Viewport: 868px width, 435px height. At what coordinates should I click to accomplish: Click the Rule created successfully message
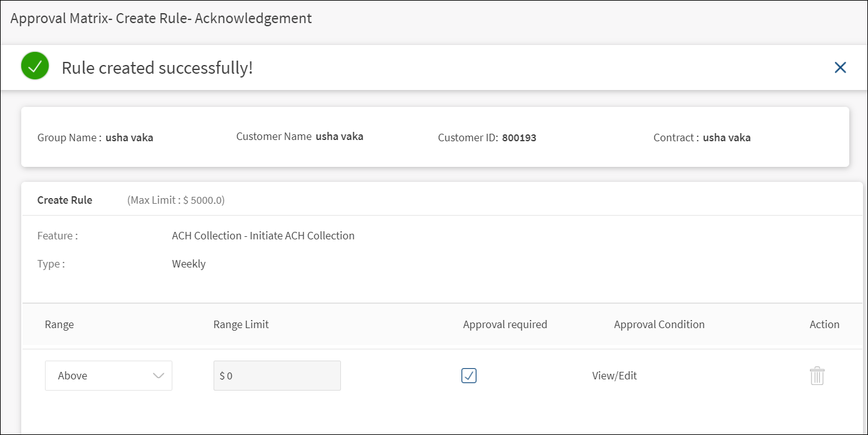157,67
